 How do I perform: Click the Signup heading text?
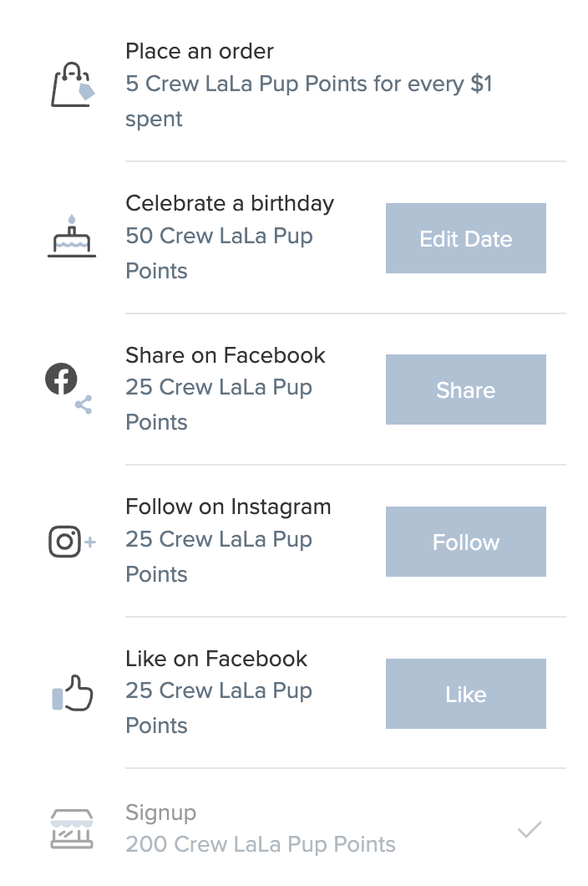point(161,812)
